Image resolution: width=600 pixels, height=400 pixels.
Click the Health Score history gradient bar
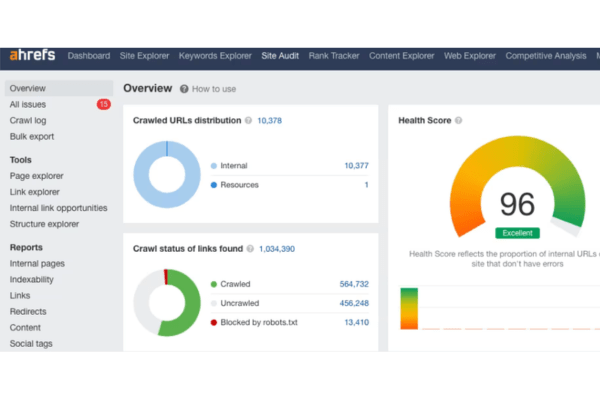pos(409,309)
